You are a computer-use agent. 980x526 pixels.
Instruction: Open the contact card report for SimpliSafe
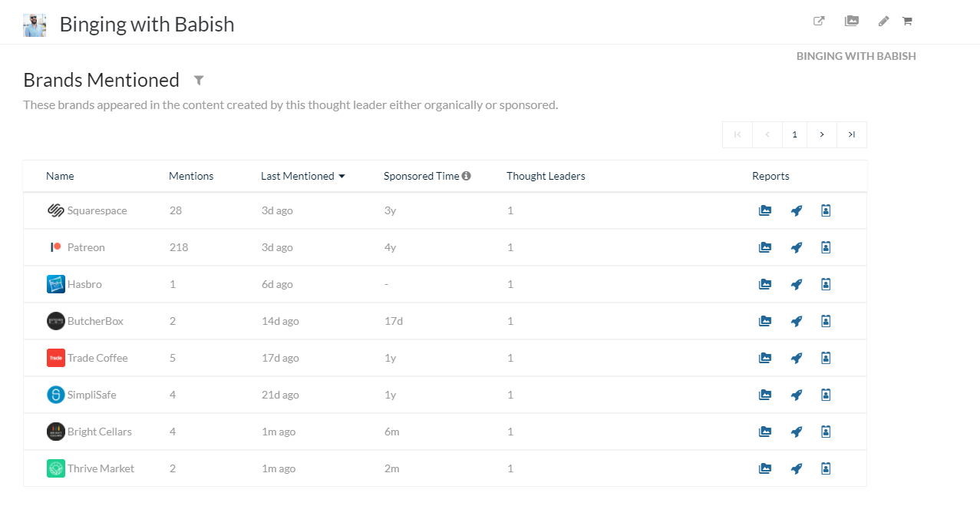tap(826, 395)
